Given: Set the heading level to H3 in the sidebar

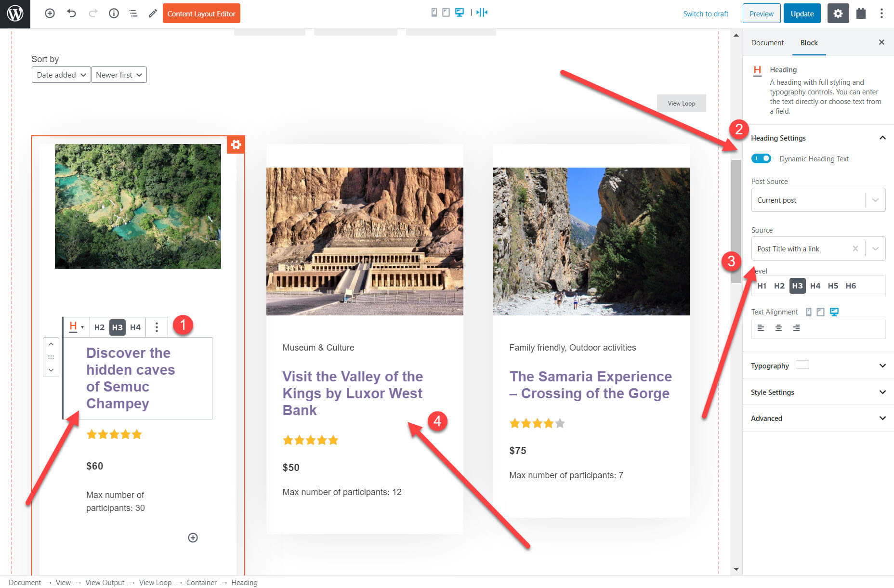Looking at the screenshot, I should click(x=798, y=286).
